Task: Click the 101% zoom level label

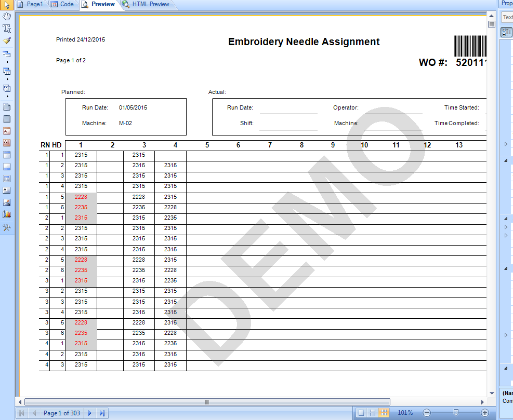Action: (405, 413)
